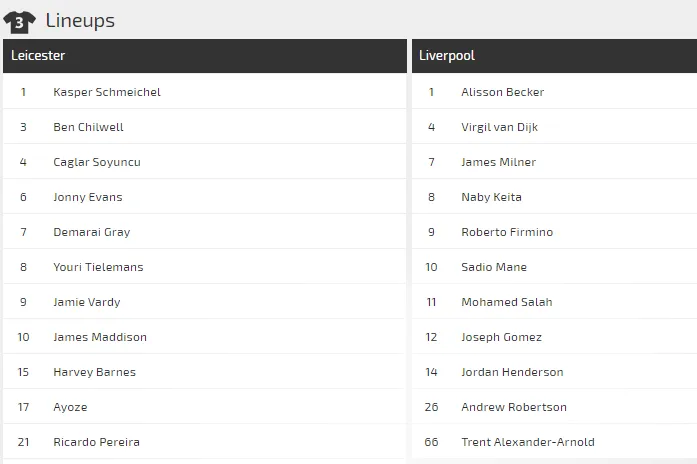Viewport: 697px width, 464px height.
Task: Open Jonny Evans player entry
Action: [88, 197]
